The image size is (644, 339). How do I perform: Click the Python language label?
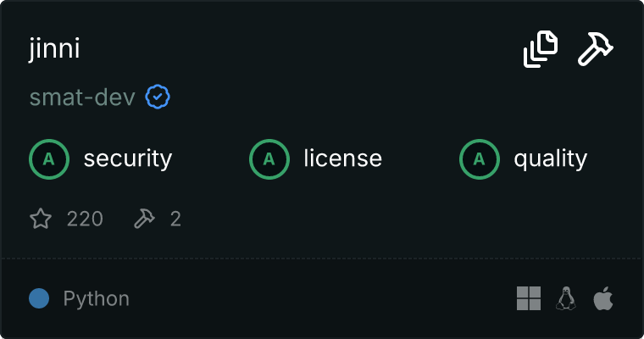[x=97, y=299]
